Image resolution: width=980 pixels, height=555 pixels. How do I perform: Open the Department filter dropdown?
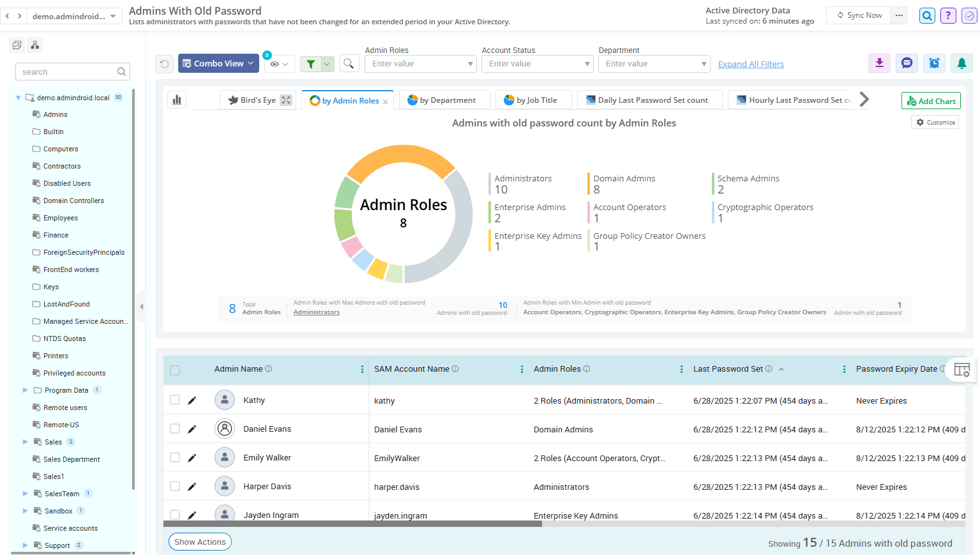(654, 64)
